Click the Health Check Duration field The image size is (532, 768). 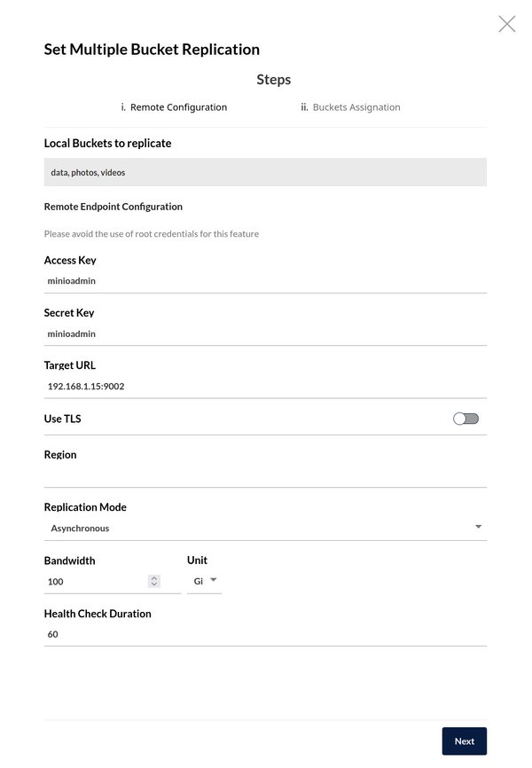click(x=265, y=635)
